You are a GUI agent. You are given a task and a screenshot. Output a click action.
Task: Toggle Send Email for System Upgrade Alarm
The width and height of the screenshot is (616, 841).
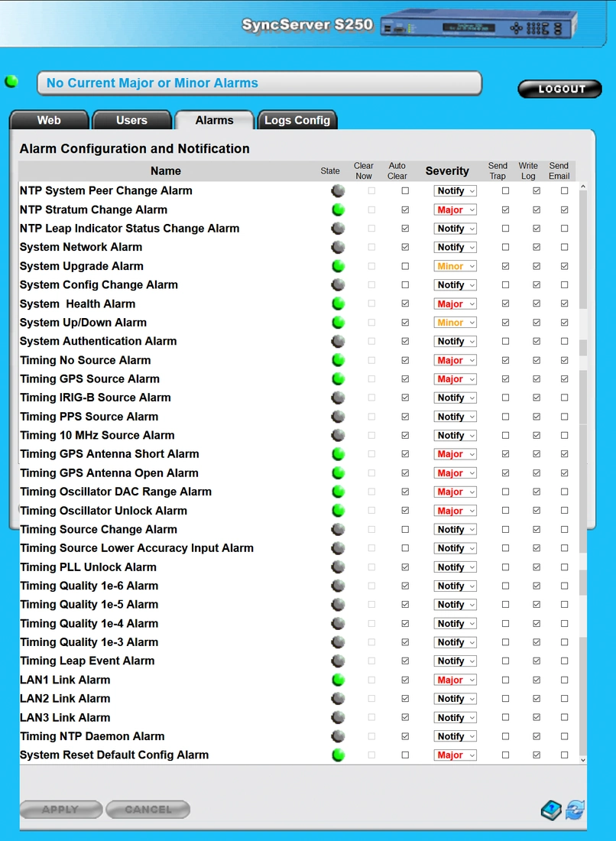point(565,266)
